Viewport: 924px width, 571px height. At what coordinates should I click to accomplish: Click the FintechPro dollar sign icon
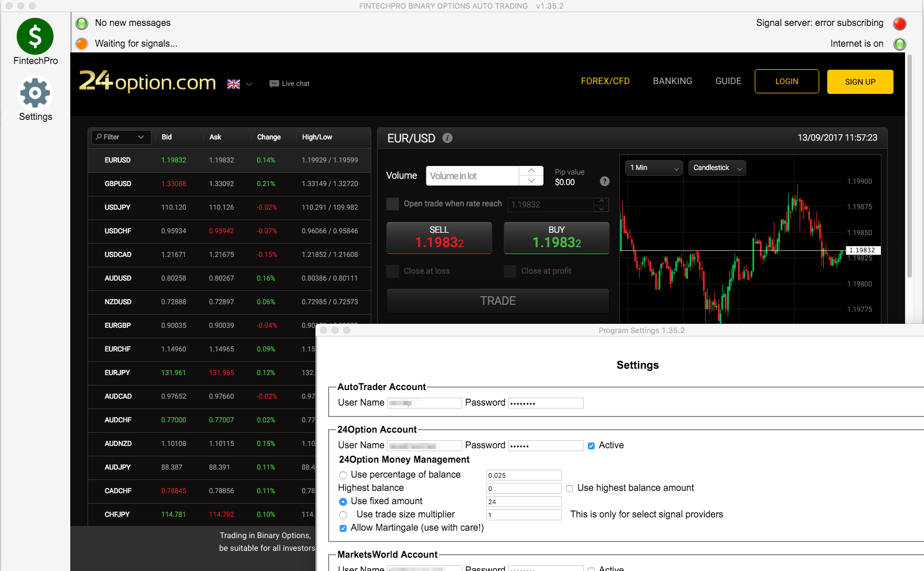[35, 36]
